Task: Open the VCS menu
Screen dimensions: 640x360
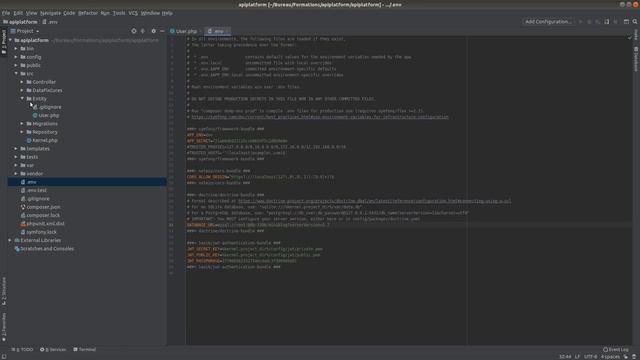Action: pos(133,13)
